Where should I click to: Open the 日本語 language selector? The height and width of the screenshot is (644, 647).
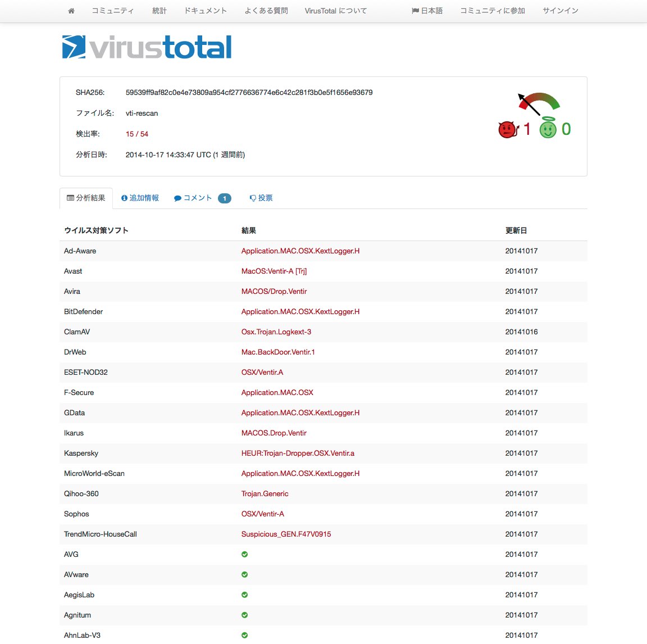(427, 11)
